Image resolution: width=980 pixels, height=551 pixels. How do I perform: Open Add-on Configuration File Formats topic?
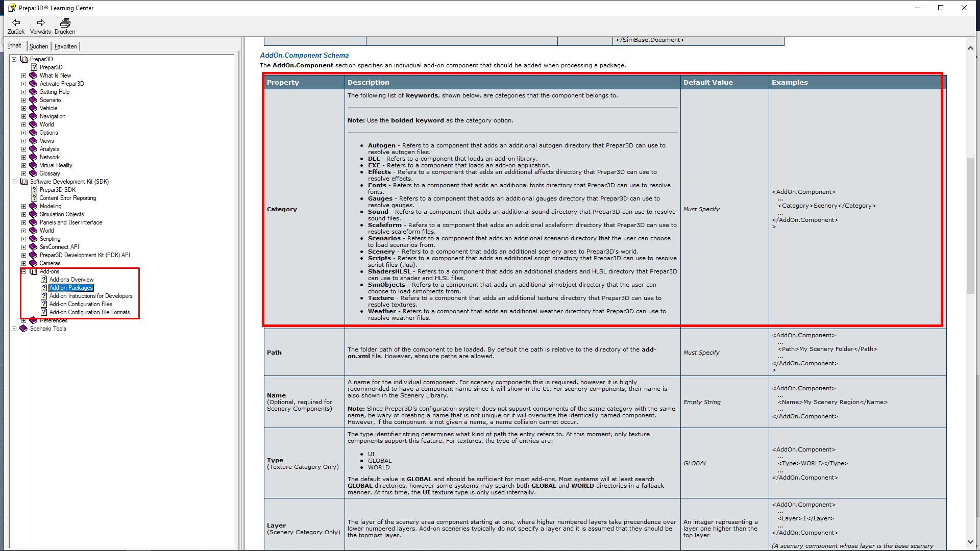pyautogui.click(x=90, y=312)
